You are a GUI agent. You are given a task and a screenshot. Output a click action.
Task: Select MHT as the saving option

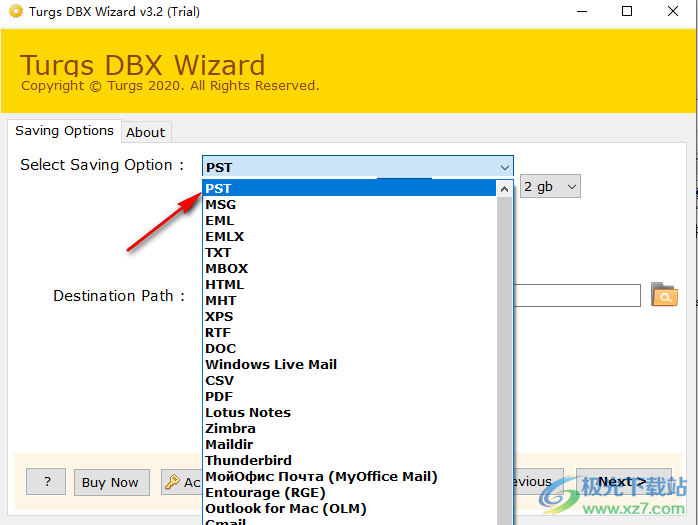tap(349, 301)
